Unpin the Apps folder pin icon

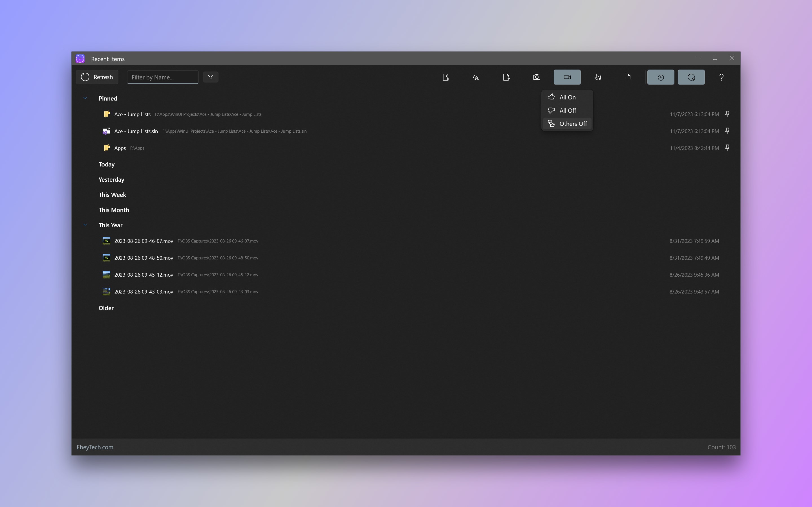point(727,148)
